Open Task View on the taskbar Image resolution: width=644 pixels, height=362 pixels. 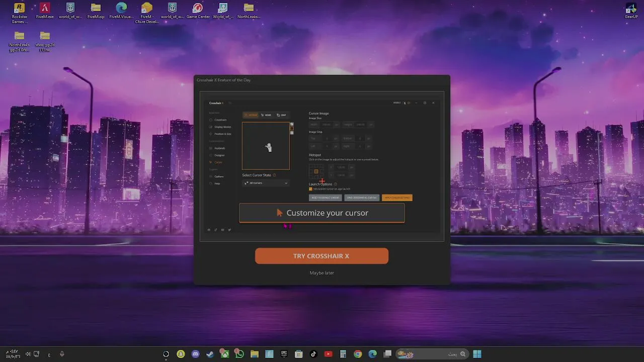387,354
